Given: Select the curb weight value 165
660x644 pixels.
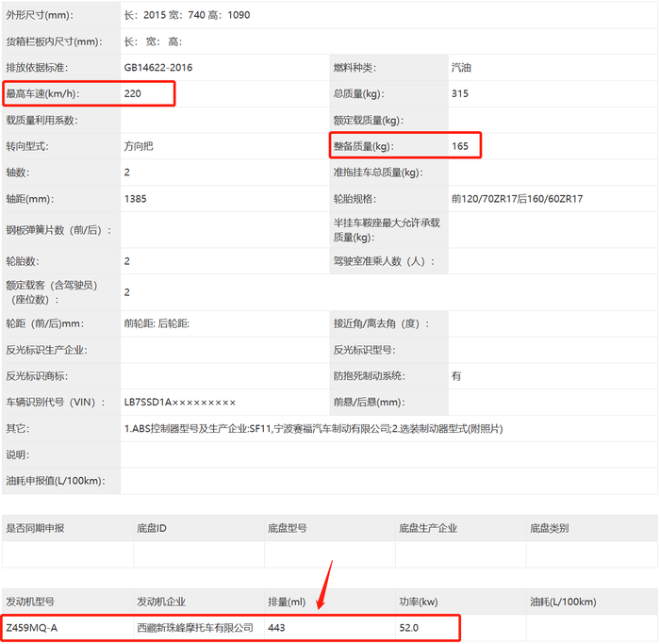Looking at the screenshot, I should (x=460, y=146).
